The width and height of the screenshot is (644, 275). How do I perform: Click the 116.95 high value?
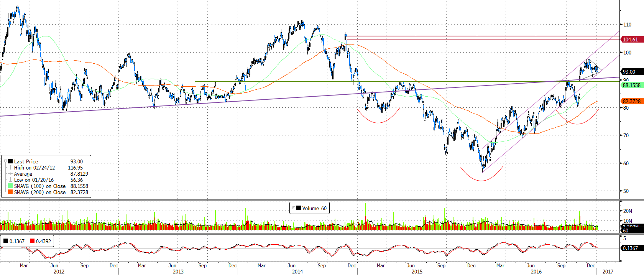pos(76,168)
